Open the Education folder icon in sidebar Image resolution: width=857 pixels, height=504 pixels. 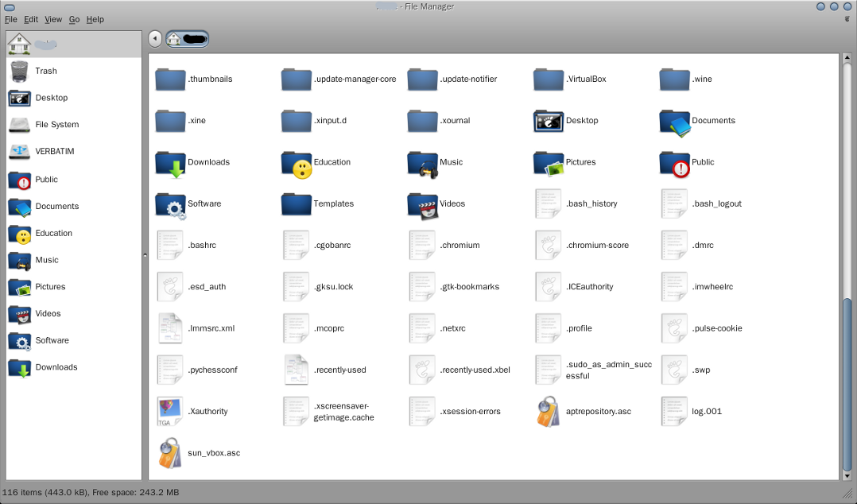(20, 234)
